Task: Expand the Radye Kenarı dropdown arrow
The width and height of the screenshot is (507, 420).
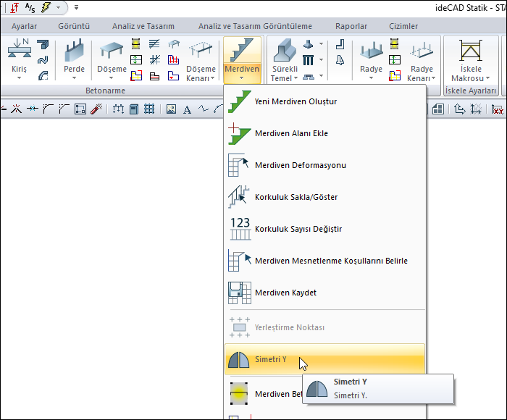Action: pyautogui.click(x=433, y=78)
